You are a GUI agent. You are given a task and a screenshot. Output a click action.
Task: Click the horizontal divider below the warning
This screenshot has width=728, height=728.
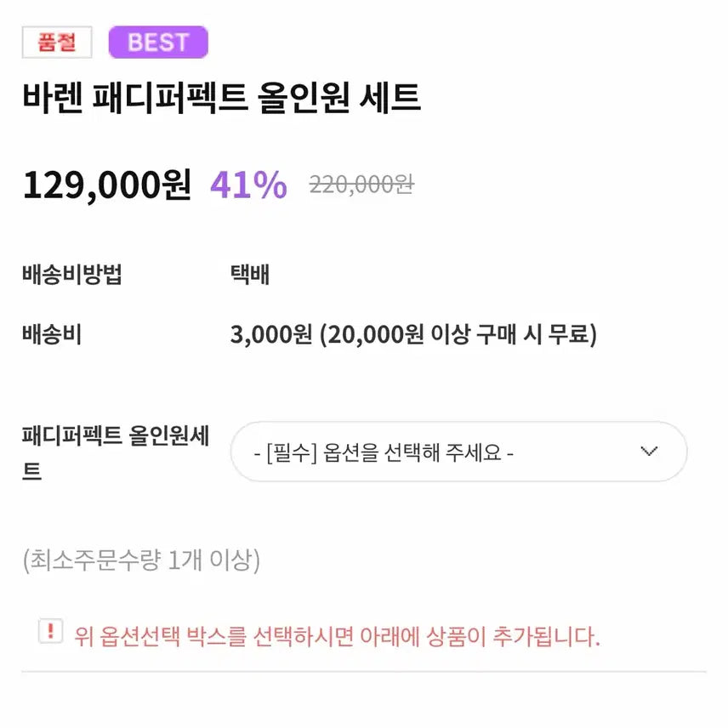[x=364, y=672]
